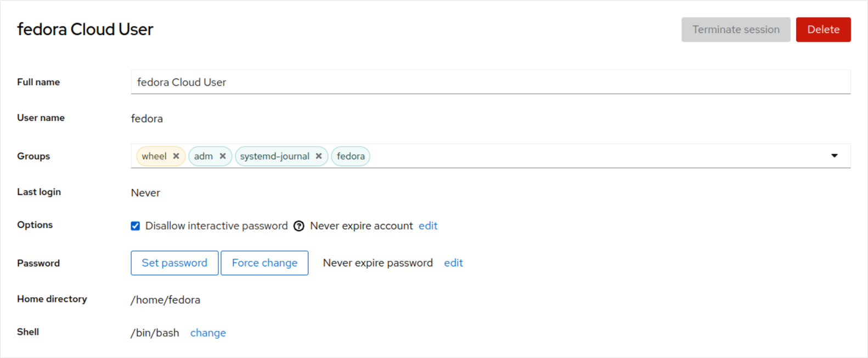Edit the Never expire password setting
The image size is (868, 358).
point(453,263)
